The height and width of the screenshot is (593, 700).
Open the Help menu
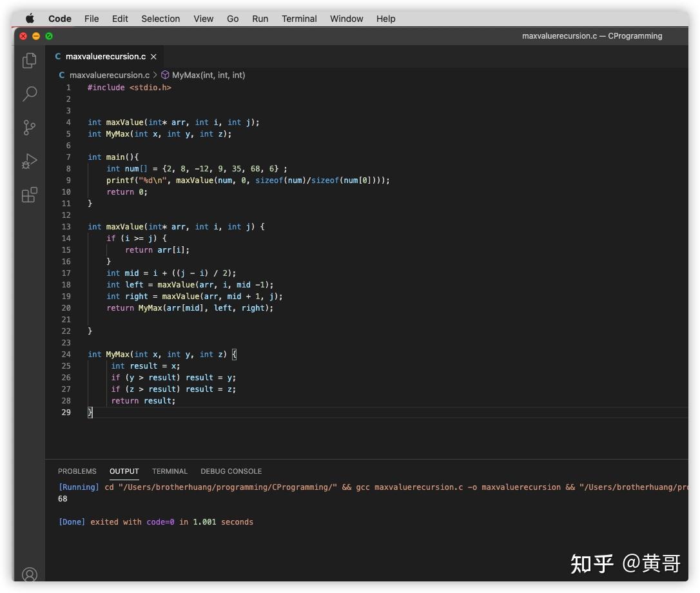tap(385, 19)
